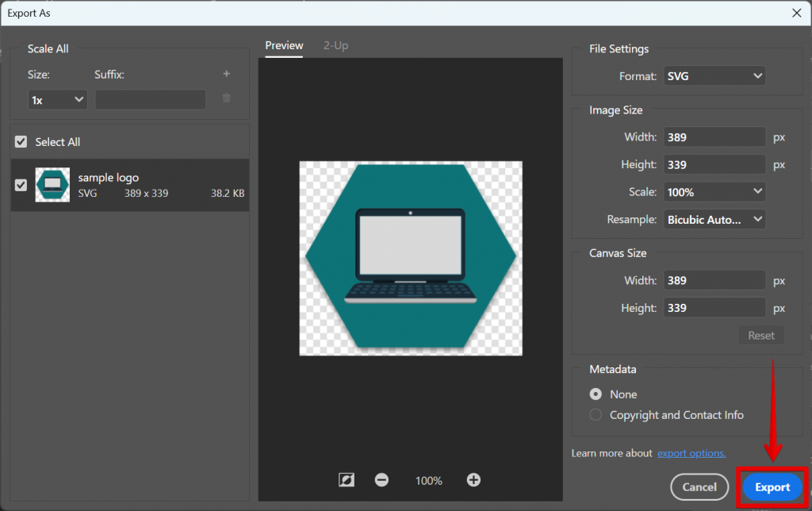This screenshot has width=812, height=511.
Task: Select the Preview tab
Action: tap(284, 45)
